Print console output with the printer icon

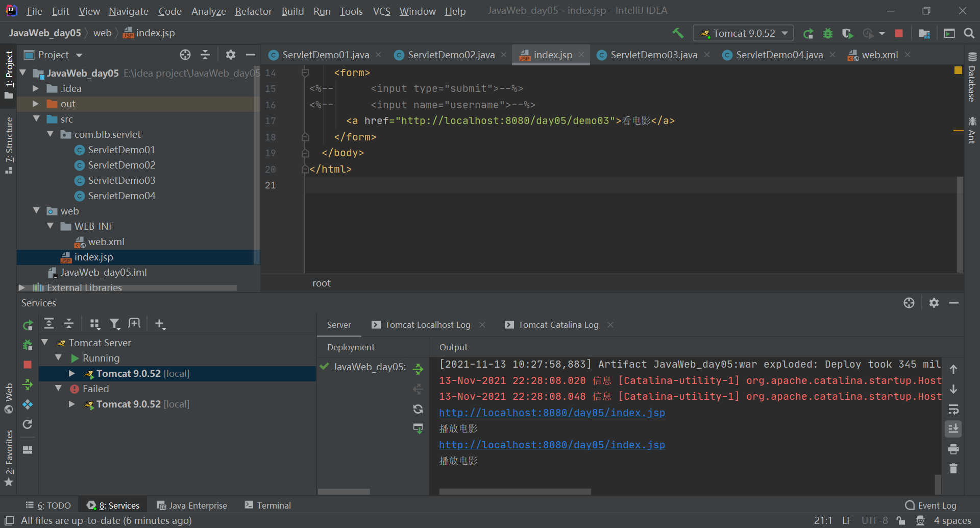(x=953, y=449)
